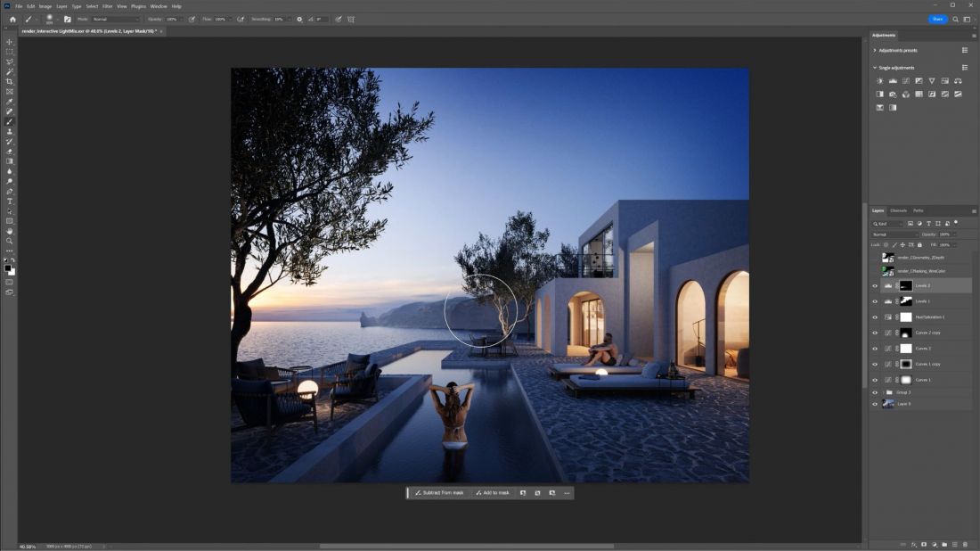The width and height of the screenshot is (980, 551).
Task: Select the Move tool
Action: pos(10,42)
